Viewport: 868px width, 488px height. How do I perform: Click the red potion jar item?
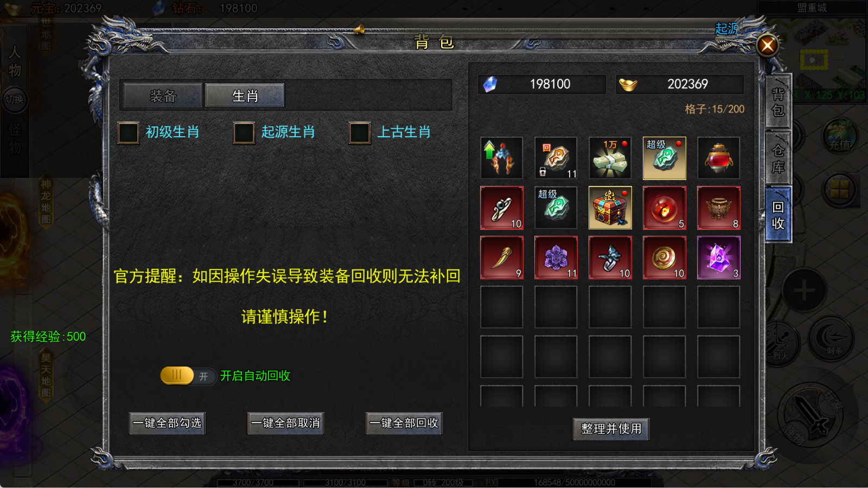click(719, 158)
